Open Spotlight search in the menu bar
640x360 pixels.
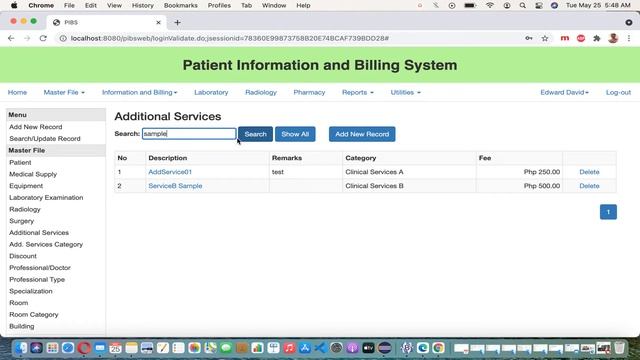click(522, 5)
